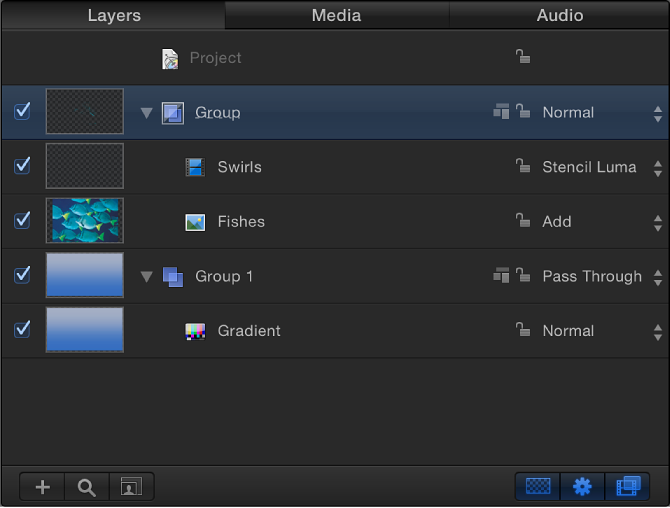Click the Gradient layer thumbnail
The width and height of the screenshot is (670, 508).
(85, 330)
